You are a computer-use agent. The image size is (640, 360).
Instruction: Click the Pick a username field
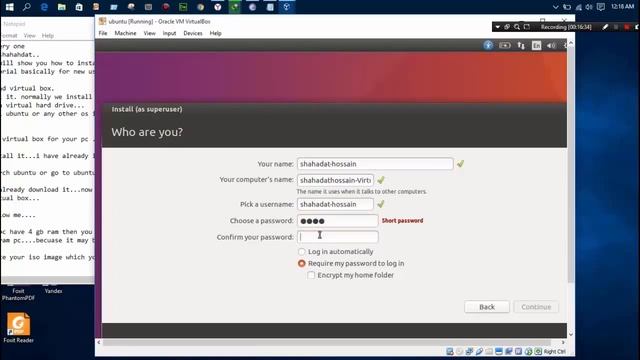(335, 204)
